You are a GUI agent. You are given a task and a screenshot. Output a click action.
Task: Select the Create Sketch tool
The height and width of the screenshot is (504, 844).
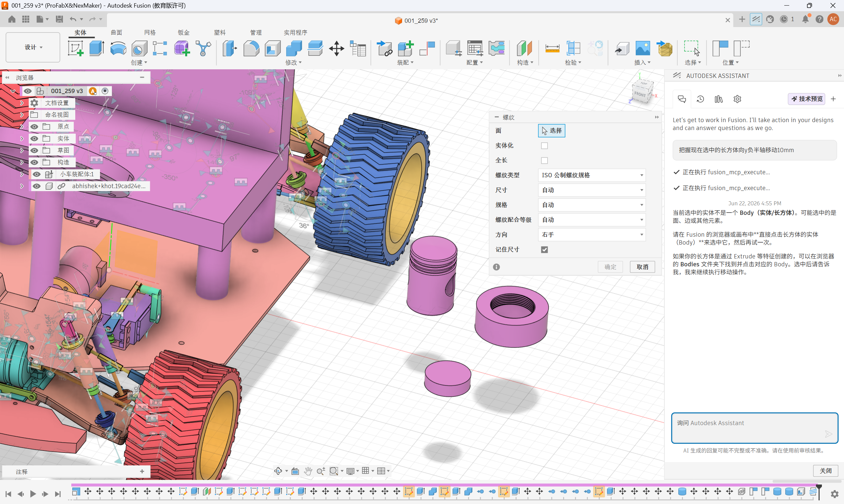coord(75,48)
